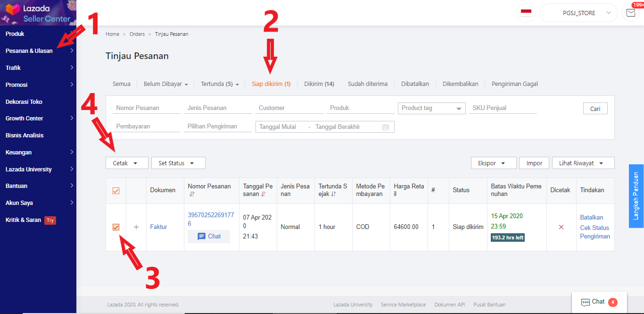644x314 pixels.
Task: Open the Cetak dropdown
Action: click(127, 163)
